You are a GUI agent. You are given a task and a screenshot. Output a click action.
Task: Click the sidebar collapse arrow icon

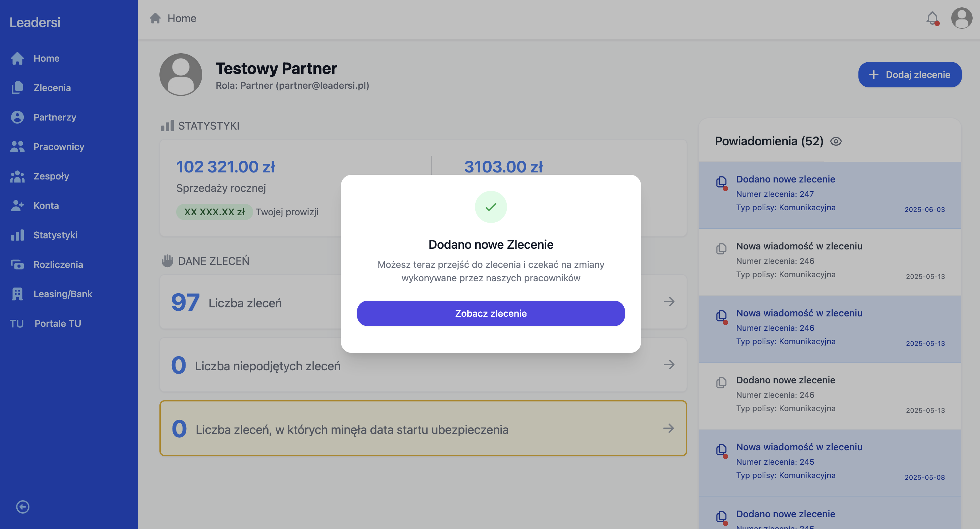click(x=23, y=507)
